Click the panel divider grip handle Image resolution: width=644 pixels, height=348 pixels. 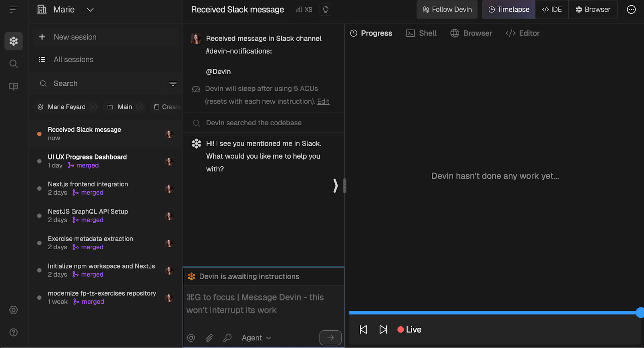[345, 186]
